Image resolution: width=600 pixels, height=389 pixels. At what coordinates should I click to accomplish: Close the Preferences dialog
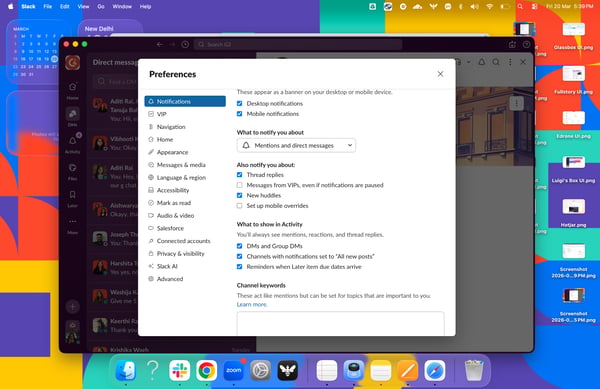pos(440,74)
